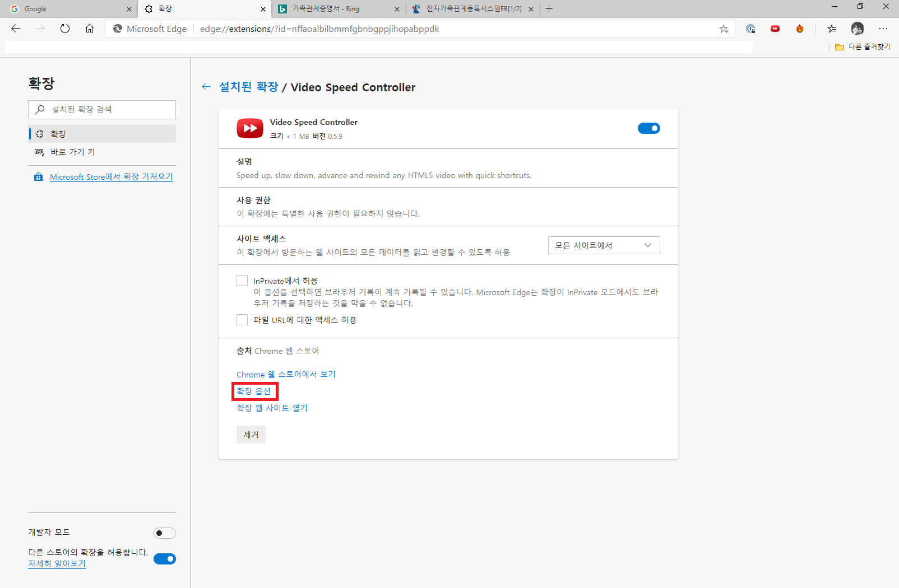Close the 가족관계증명서 - Bing tab
The width and height of the screenshot is (899, 588).
pyautogui.click(x=397, y=9)
